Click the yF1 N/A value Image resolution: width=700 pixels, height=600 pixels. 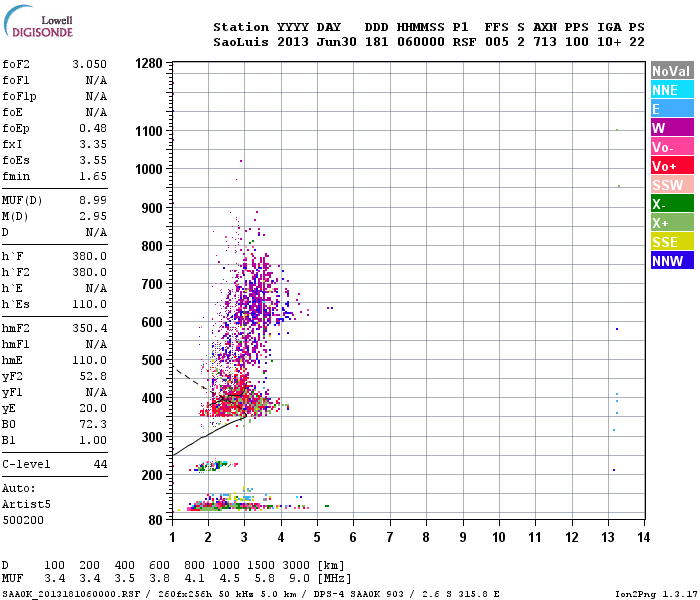click(96, 392)
